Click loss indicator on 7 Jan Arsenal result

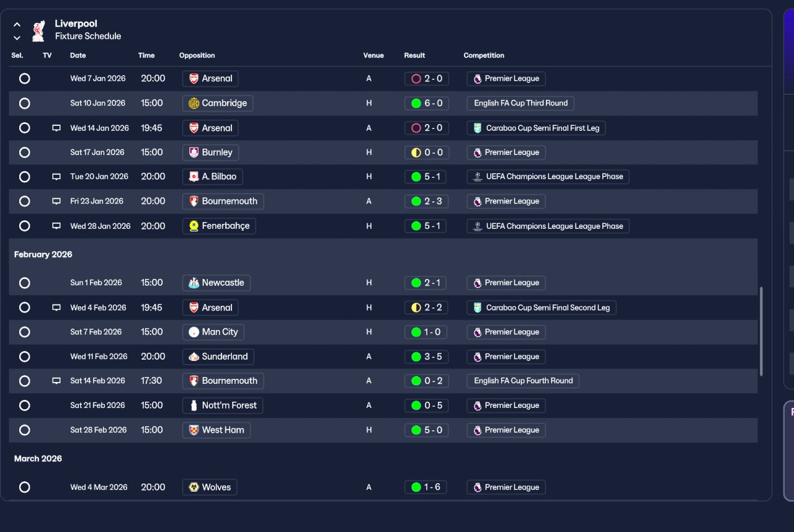(x=416, y=79)
